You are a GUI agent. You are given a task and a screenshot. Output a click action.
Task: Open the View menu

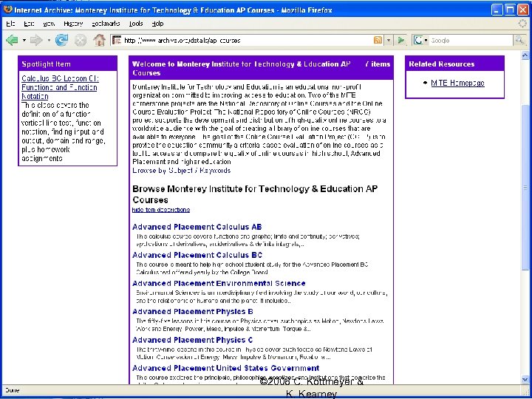(49, 24)
